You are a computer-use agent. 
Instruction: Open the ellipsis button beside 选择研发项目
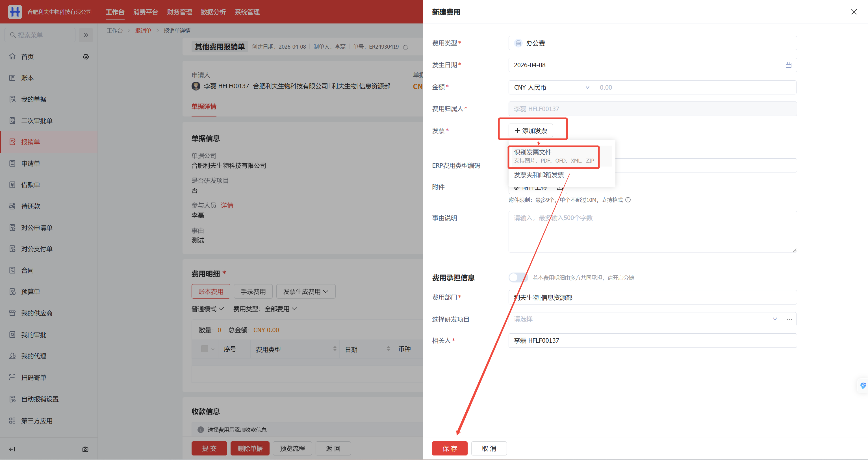pyautogui.click(x=789, y=319)
